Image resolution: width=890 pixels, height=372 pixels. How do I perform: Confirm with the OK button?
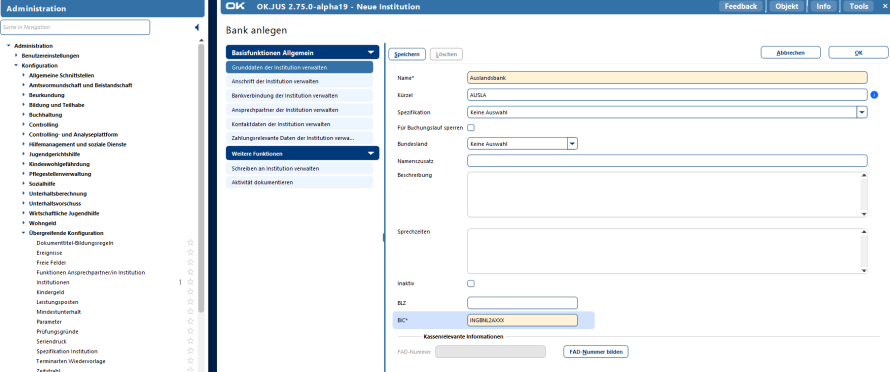858,52
